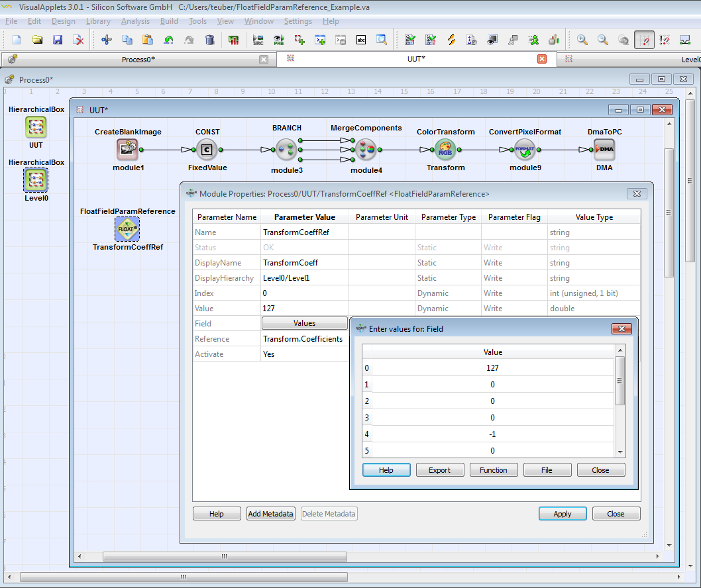Click the Field values vertical scrollbar down arrow
Screen dimensions: 701x588
click(x=620, y=452)
